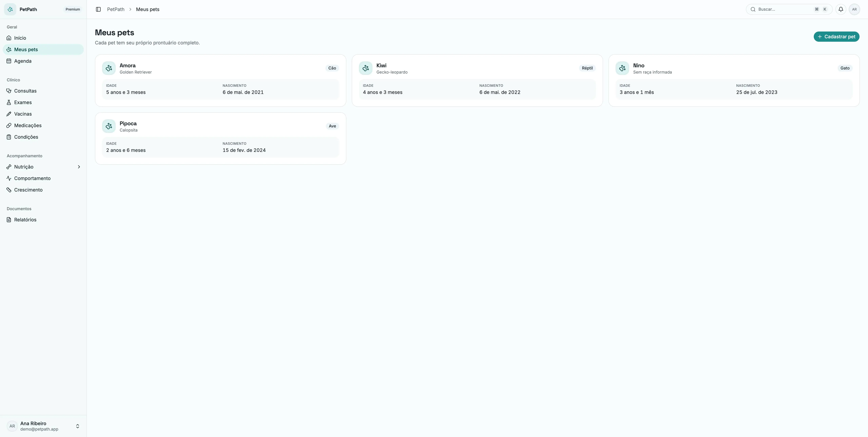Click the Premium plan badge
Screen dimensions: 868x437
73,9
